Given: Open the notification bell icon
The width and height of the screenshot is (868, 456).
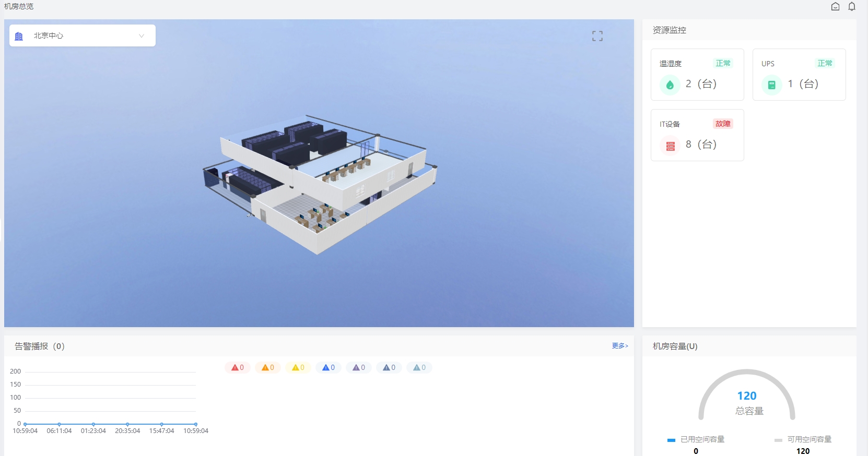Looking at the screenshot, I should 852,7.
